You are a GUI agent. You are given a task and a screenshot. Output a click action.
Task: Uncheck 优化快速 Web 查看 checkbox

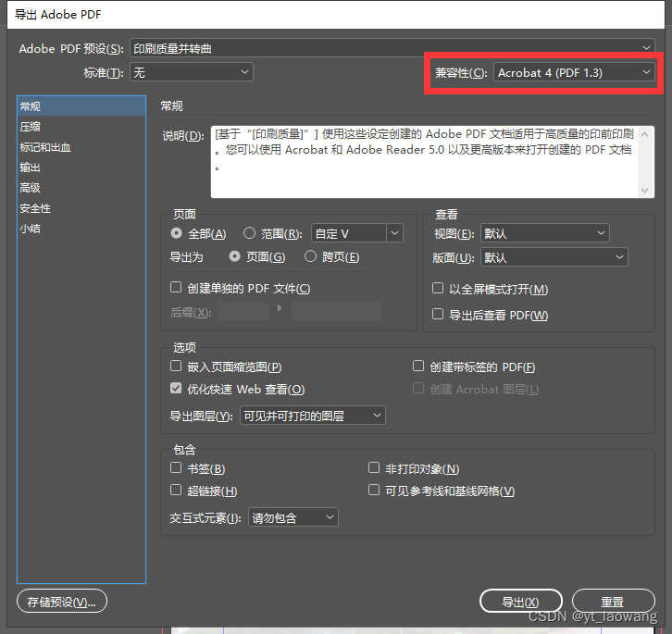[176, 389]
